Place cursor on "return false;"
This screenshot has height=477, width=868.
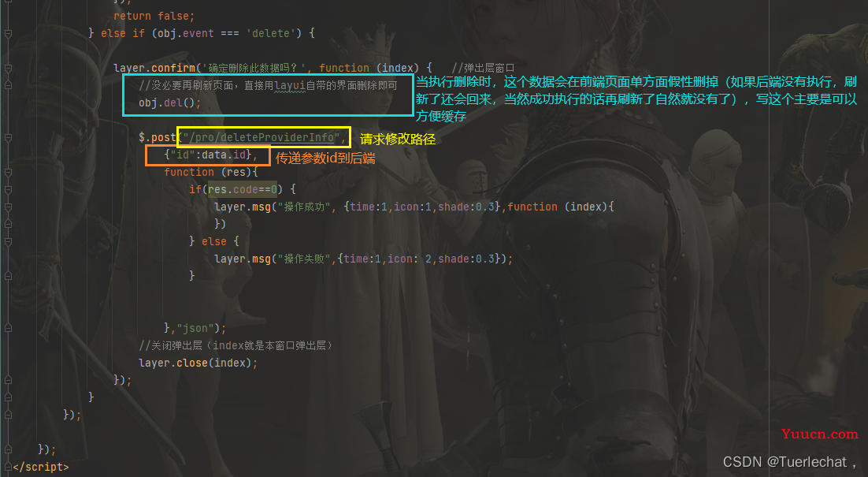coord(154,16)
